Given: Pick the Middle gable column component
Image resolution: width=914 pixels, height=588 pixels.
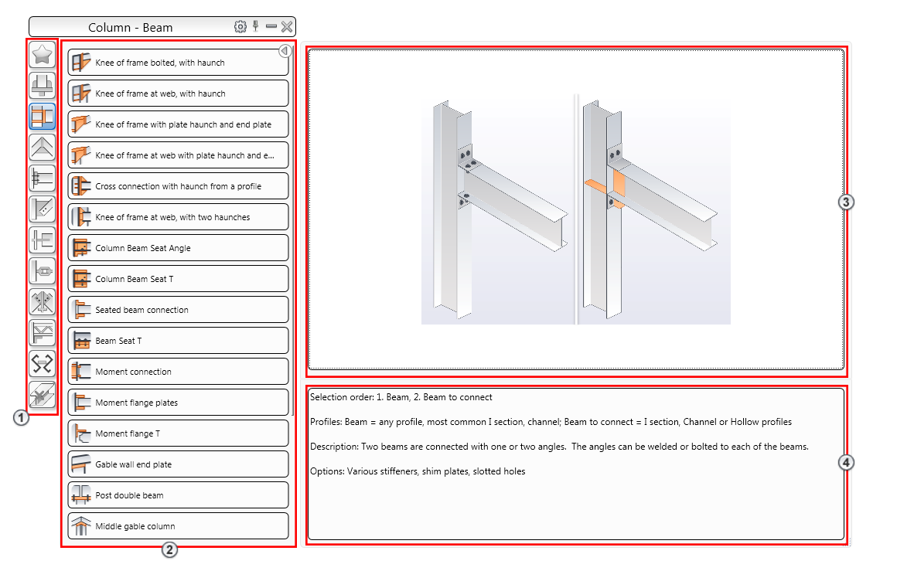Looking at the screenshot, I should pos(178,525).
